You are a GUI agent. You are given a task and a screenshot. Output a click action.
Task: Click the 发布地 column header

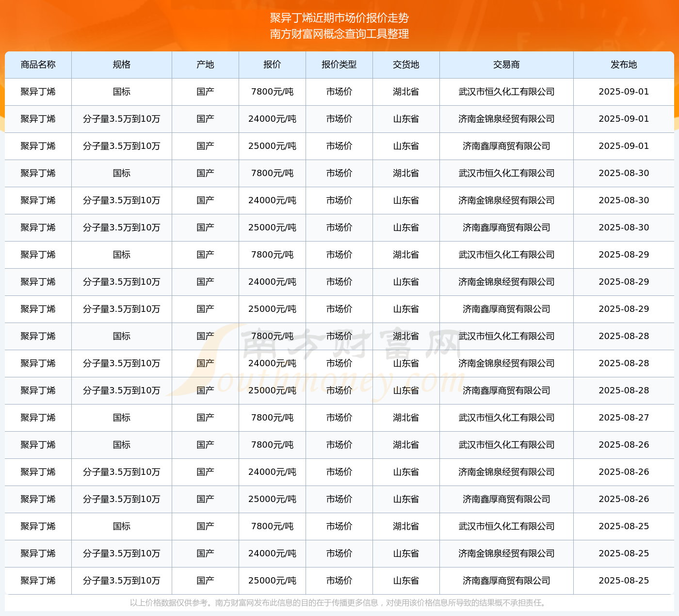(624, 65)
